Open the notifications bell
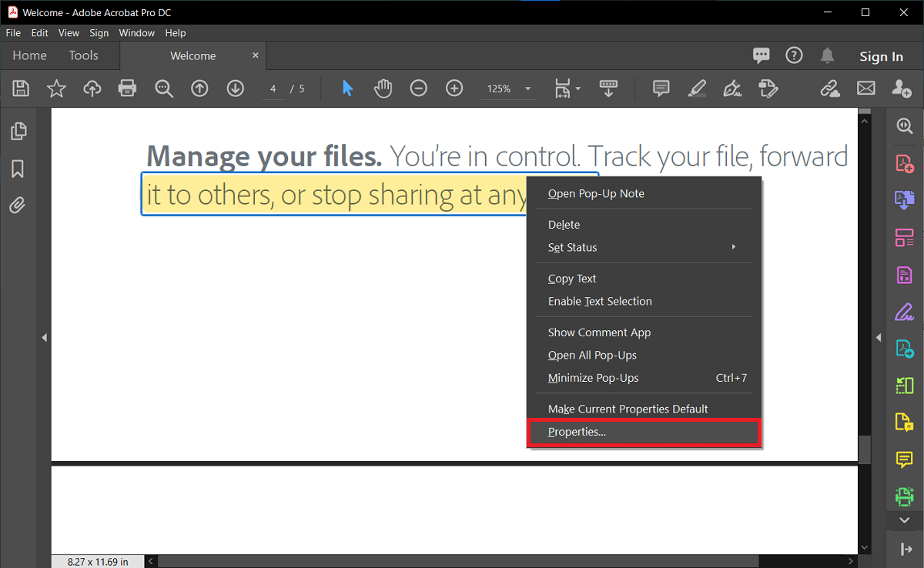This screenshot has height=568, width=924. (827, 55)
